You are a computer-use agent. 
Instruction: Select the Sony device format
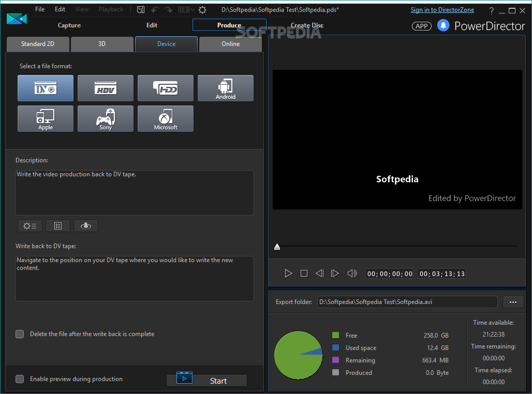[x=106, y=119]
